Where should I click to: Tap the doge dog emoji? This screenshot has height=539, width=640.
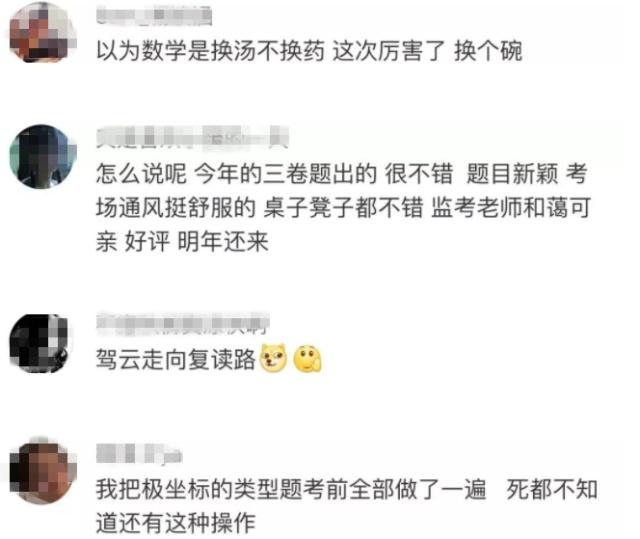pos(273,358)
